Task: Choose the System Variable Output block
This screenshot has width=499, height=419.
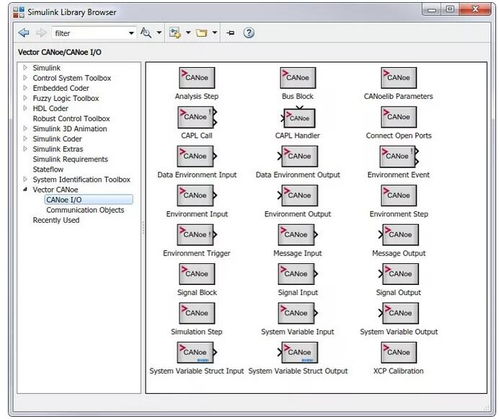Action: coord(399,313)
